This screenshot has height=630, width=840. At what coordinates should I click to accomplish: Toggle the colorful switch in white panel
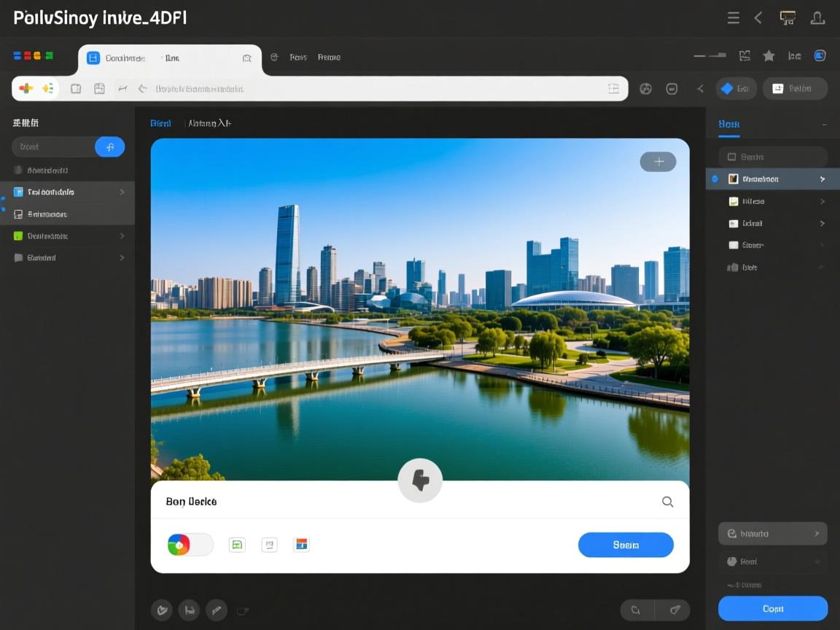190,545
